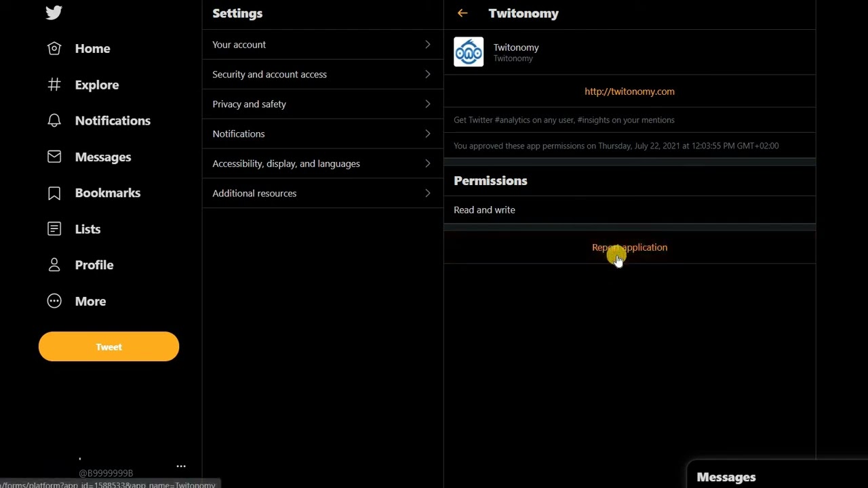Open Lists from the sidebar
The width and height of the screenshot is (868, 488).
[87, 229]
